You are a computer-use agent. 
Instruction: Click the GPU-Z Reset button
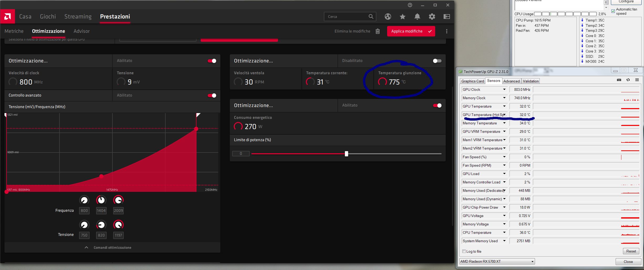click(x=631, y=251)
